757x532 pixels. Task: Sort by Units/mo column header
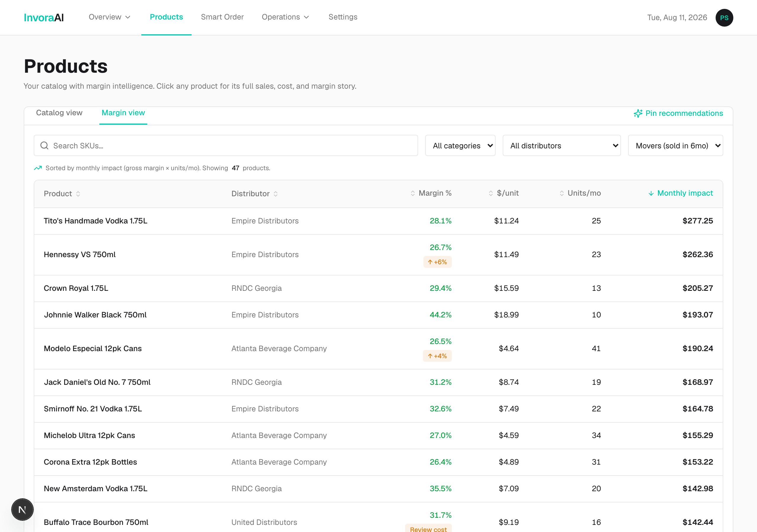(x=580, y=194)
